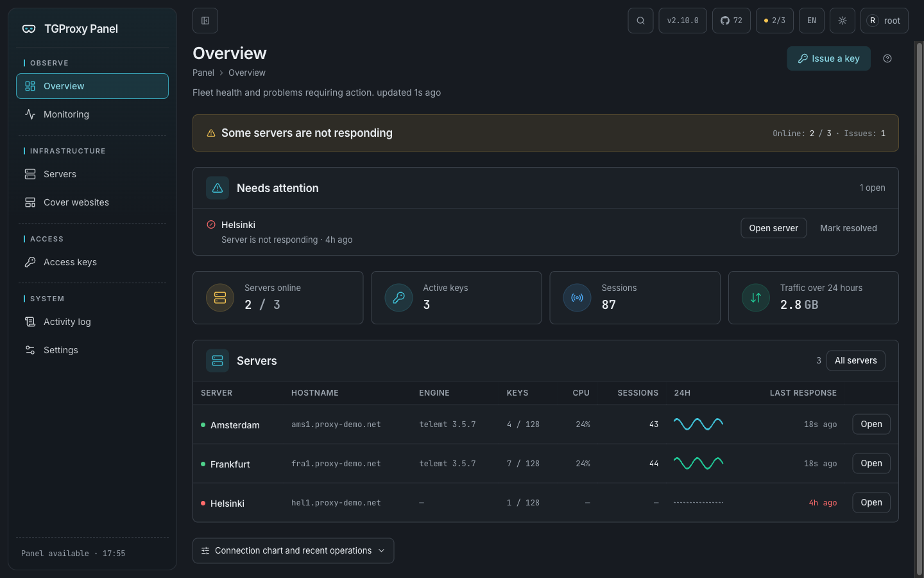This screenshot has height=578, width=924.
Task: Open search via the magnifier icon
Action: tap(640, 21)
